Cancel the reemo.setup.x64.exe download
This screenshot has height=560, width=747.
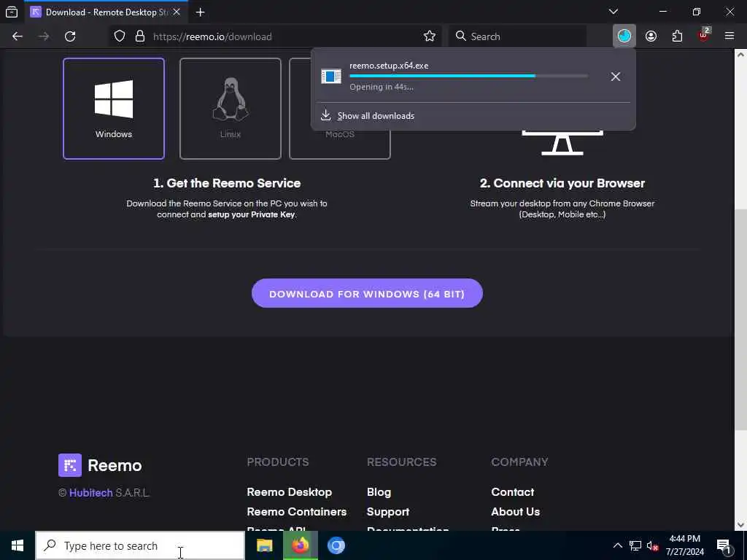tap(616, 76)
